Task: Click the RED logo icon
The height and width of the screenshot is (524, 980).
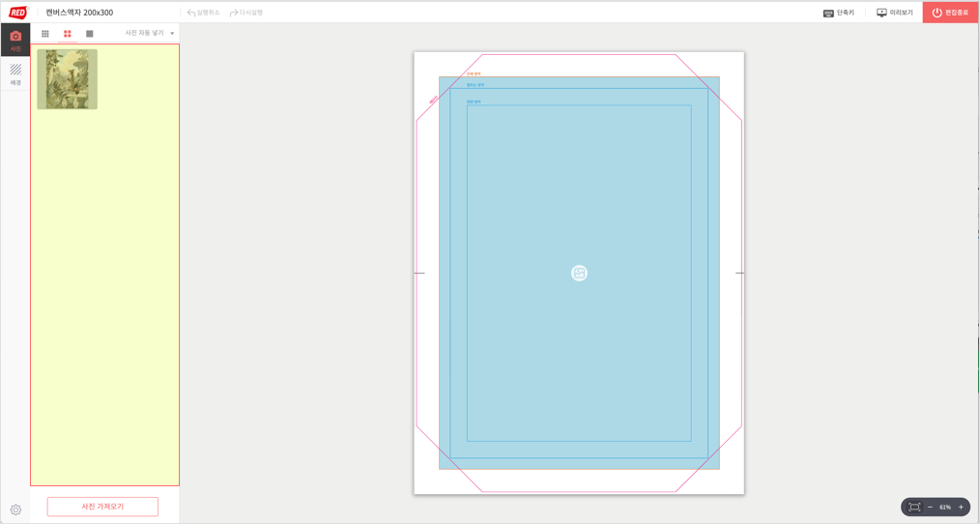Action: pyautogui.click(x=18, y=13)
